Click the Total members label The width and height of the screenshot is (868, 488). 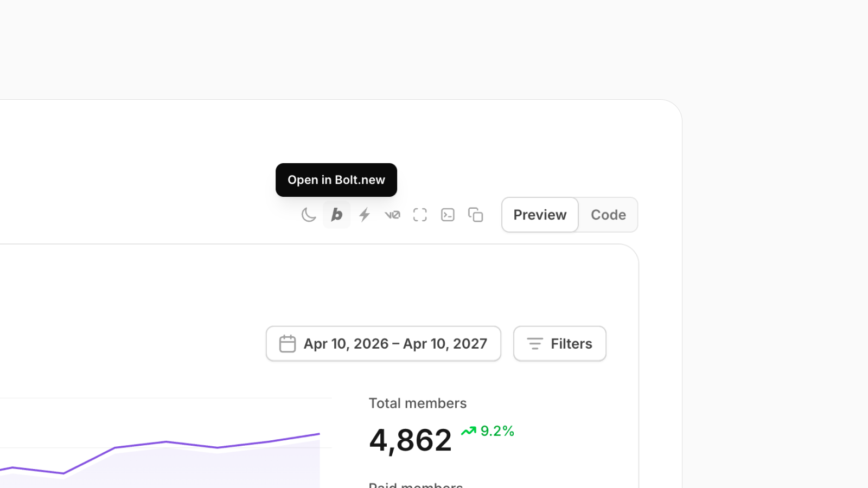tap(418, 403)
